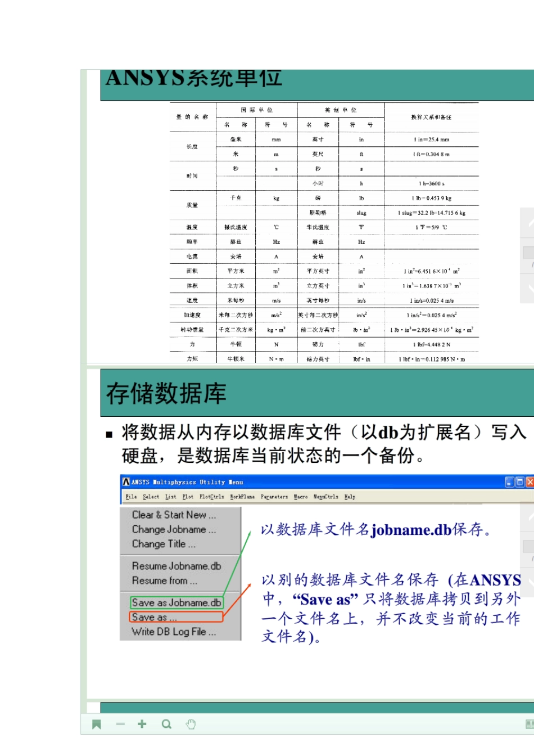Choose the plain Save as ... entry
534x756 pixels.
[x=177, y=617]
